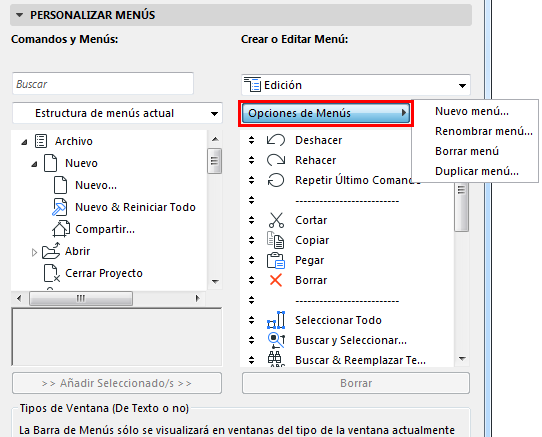Select the Compartir... tree item
Screen dimensions: 542x437
[x=105, y=229]
